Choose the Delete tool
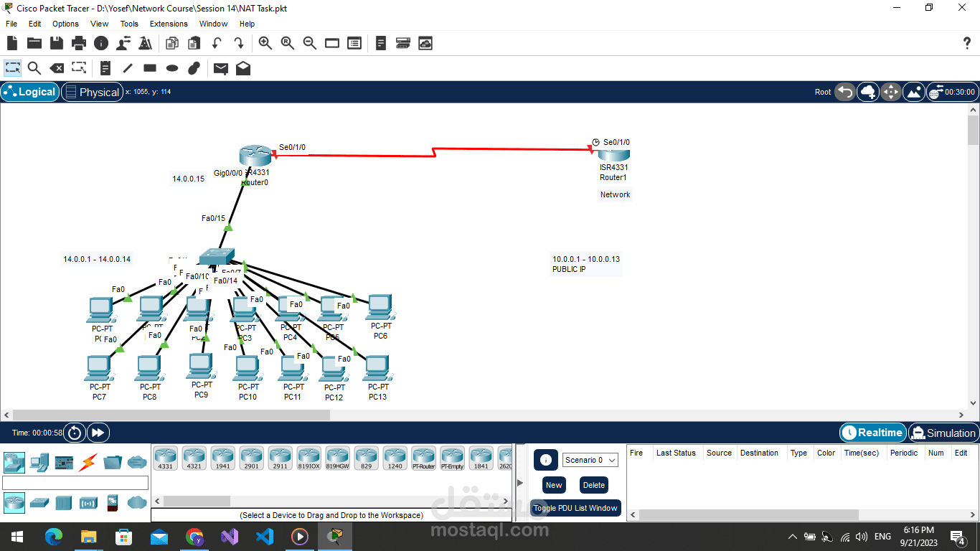Viewport: 980px width, 551px height. point(56,68)
